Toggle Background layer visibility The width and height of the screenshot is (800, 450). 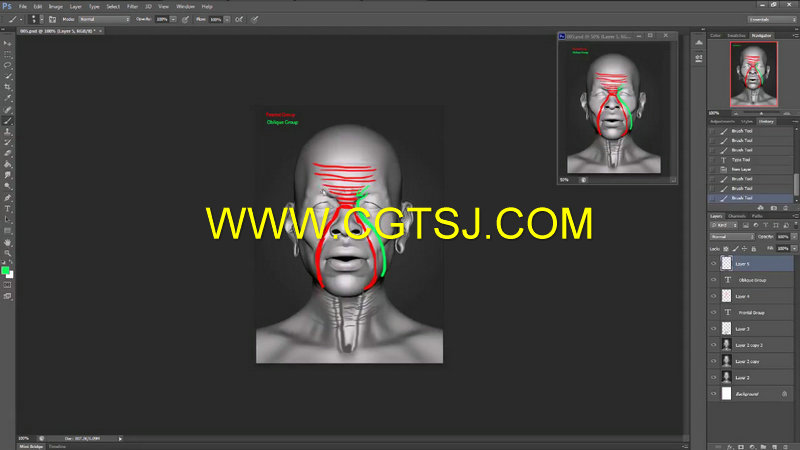coord(713,394)
